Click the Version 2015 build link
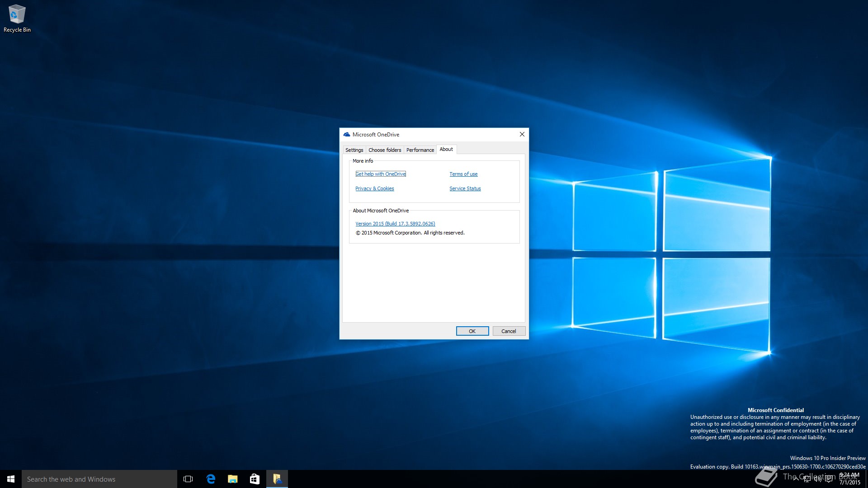Image resolution: width=868 pixels, height=488 pixels. click(395, 224)
